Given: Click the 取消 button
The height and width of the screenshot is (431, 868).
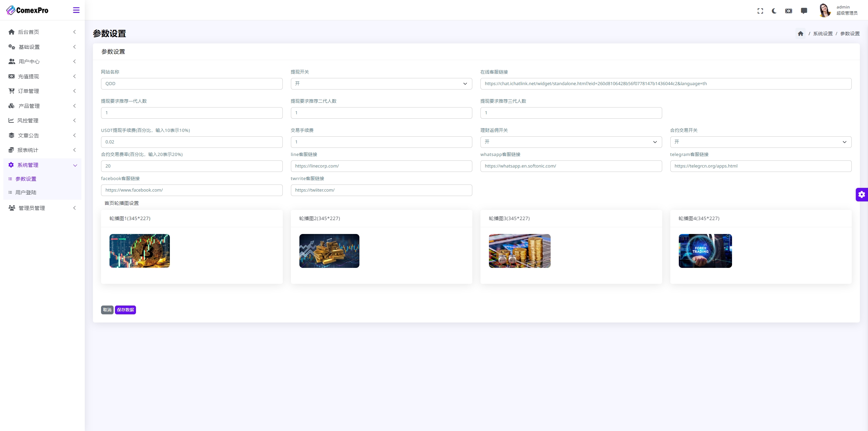Looking at the screenshot, I should (x=107, y=310).
